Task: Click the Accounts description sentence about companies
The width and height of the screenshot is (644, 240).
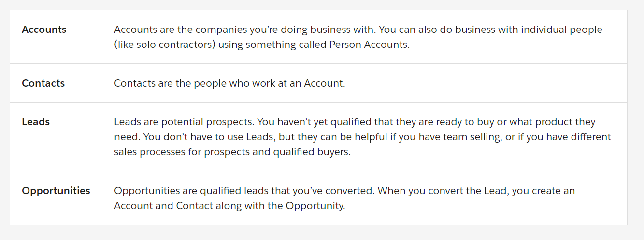Action: pos(244,30)
